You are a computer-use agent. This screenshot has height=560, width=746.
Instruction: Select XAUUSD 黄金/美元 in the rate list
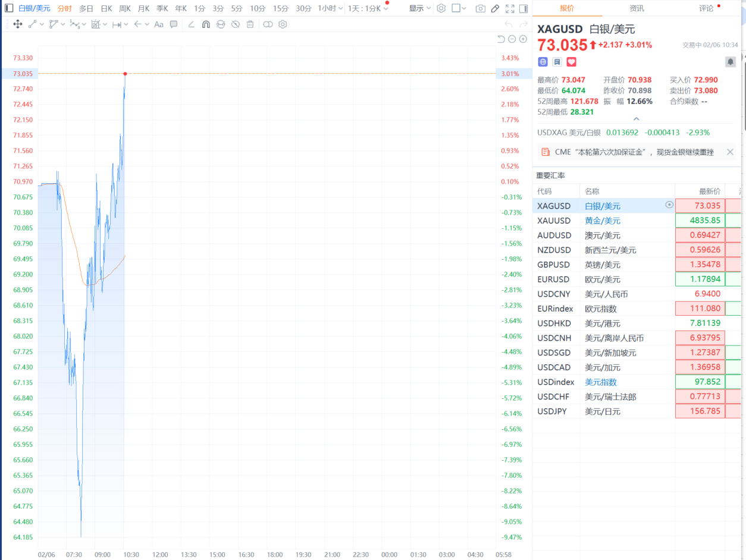point(602,221)
